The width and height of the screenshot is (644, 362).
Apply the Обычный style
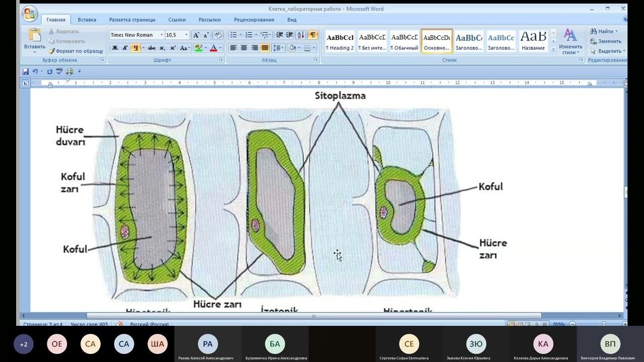point(405,41)
